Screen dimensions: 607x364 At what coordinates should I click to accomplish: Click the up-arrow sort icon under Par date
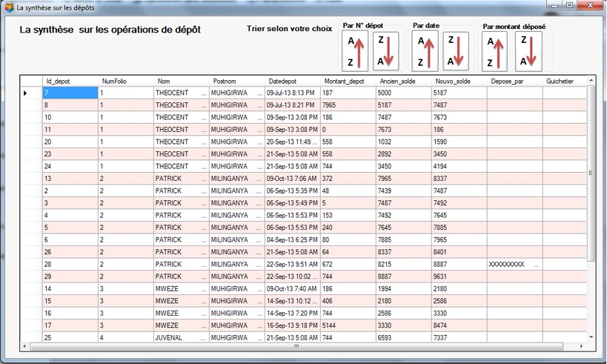425,51
